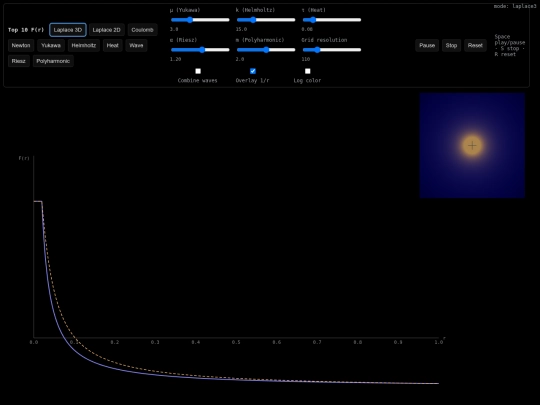540x405 pixels.
Task: Select the Wave function button
Action: [x=136, y=45]
